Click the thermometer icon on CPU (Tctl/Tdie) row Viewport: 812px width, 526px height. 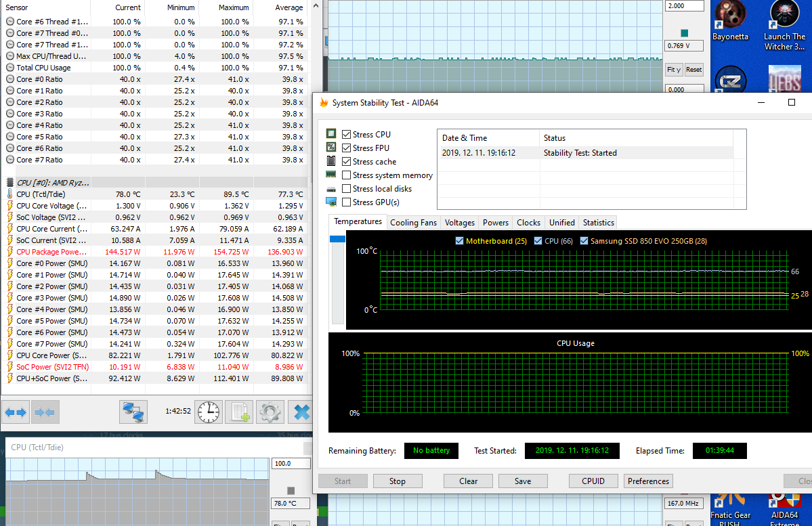tap(10, 194)
